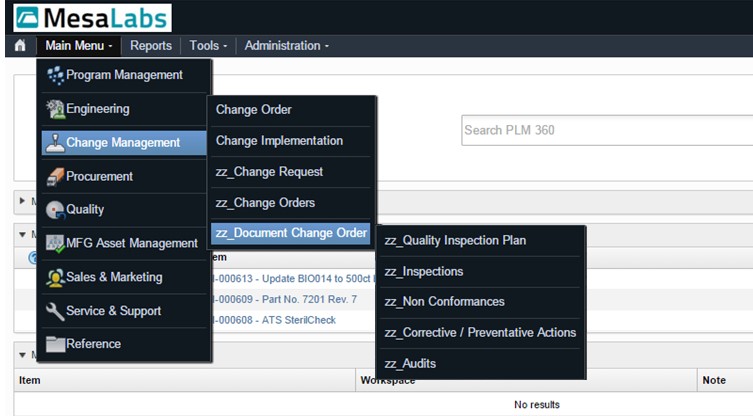Choose zz_Change Orders submenu item
This screenshot has width=753, height=416.
[x=291, y=203]
